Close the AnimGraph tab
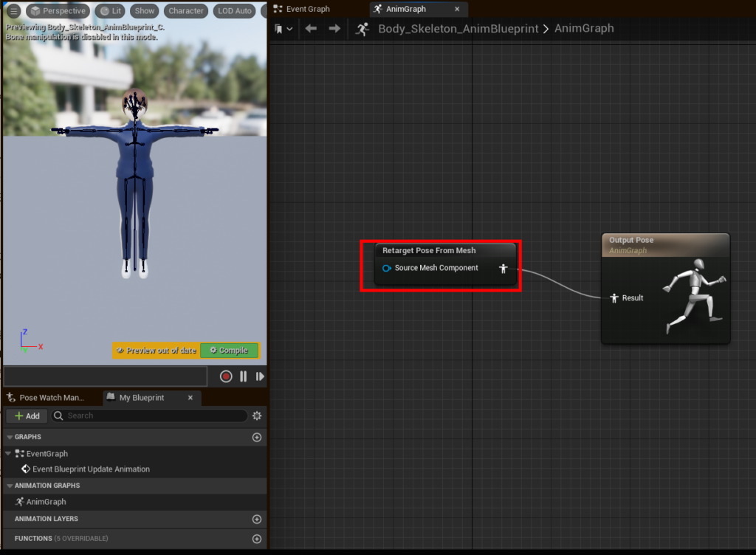Viewport: 756px width, 555px height. click(x=457, y=9)
